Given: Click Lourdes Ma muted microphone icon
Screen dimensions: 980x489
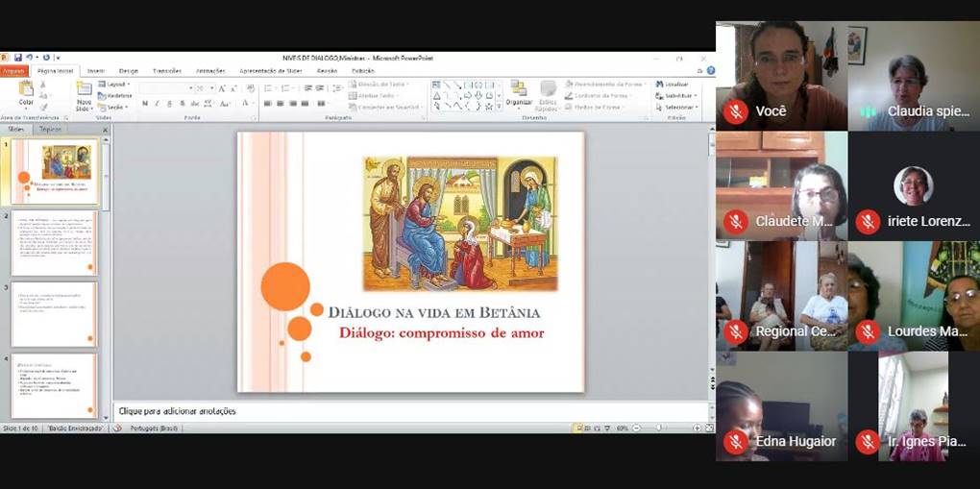Looking at the screenshot, I should [868, 332].
